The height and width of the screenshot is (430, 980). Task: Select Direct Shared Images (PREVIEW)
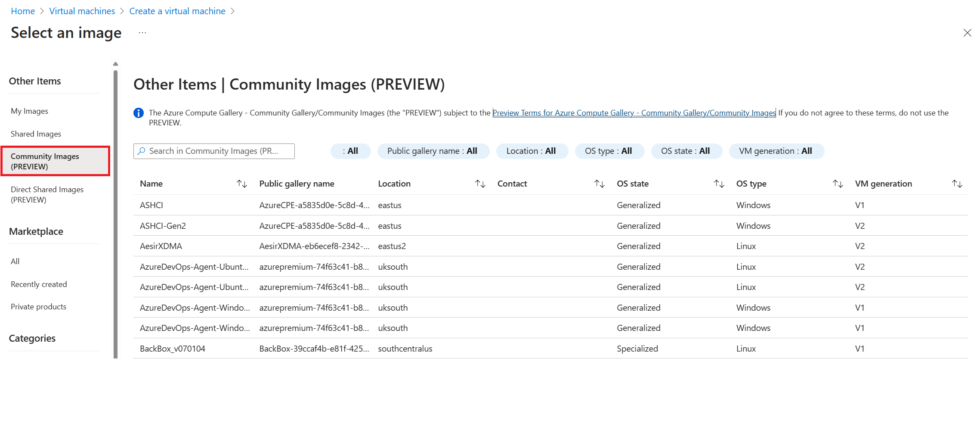coord(47,194)
